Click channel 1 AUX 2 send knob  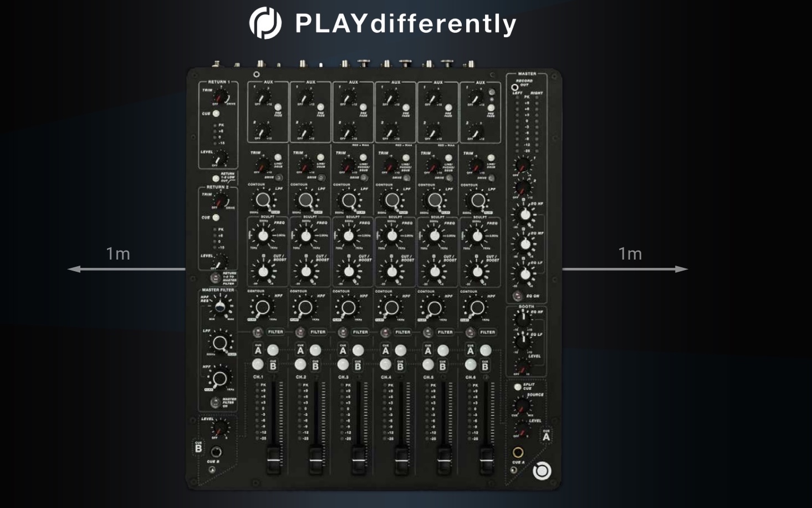pos(262,131)
